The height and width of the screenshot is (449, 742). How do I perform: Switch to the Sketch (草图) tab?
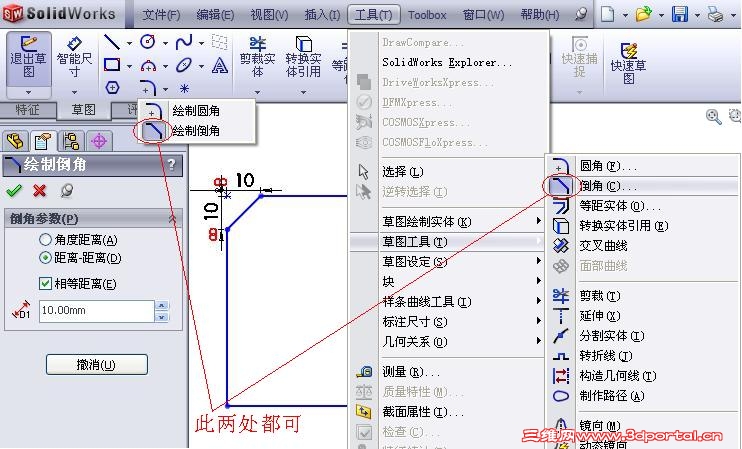84,110
